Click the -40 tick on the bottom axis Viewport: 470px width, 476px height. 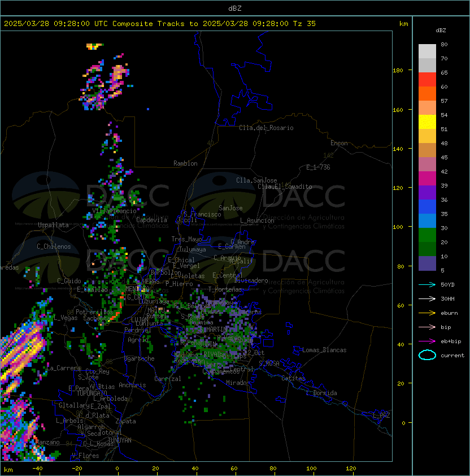[38, 469]
